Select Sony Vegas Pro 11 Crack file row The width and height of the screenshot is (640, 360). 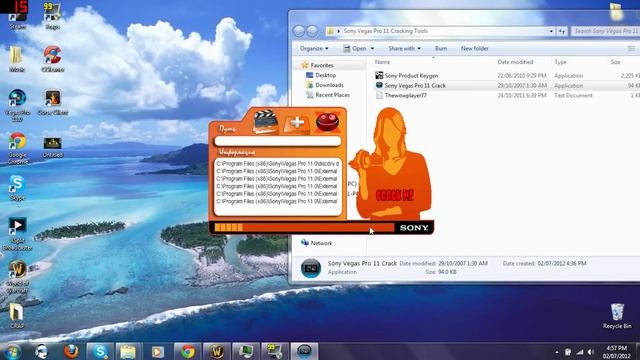pyautogui.click(x=506, y=85)
